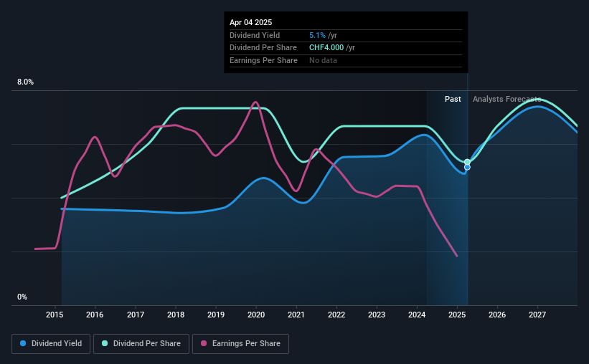The width and height of the screenshot is (589, 364).
Task: Click the 2017 x-axis label
Action: pyautogui.click(x=136, y=315)
